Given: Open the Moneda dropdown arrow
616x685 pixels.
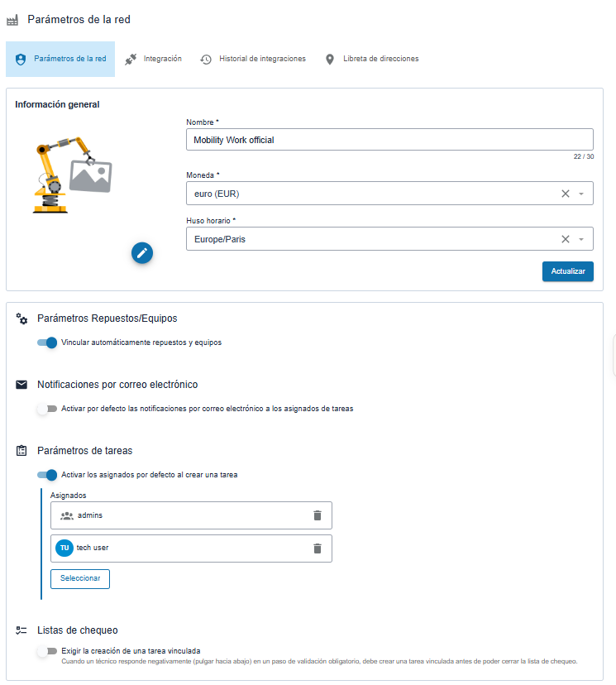Looking at the screenshot, I should 581,194.
